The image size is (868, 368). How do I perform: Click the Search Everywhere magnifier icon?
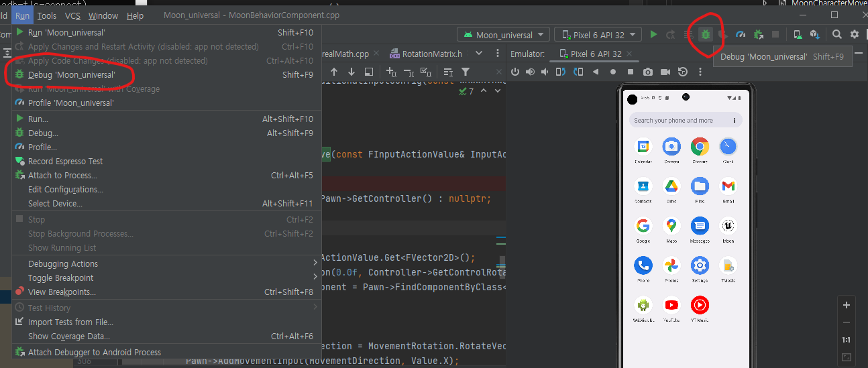(x=837, y=34)
